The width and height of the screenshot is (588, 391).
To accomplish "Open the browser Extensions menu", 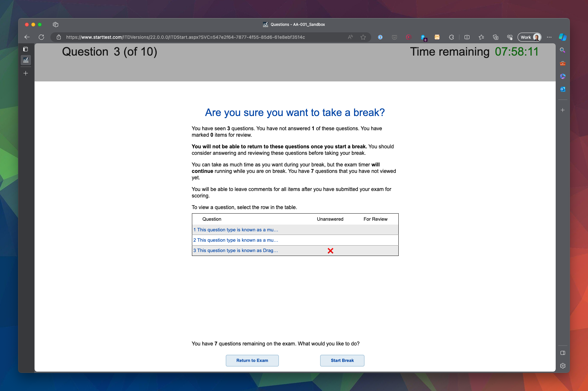I will 451,37.
